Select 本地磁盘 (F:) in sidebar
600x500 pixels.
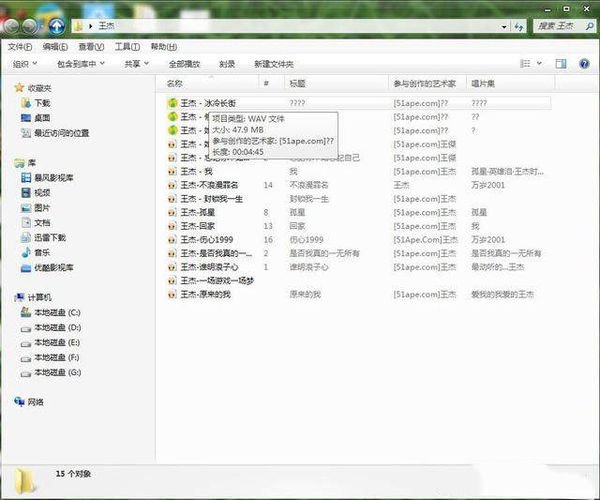(x=57, y=357)
